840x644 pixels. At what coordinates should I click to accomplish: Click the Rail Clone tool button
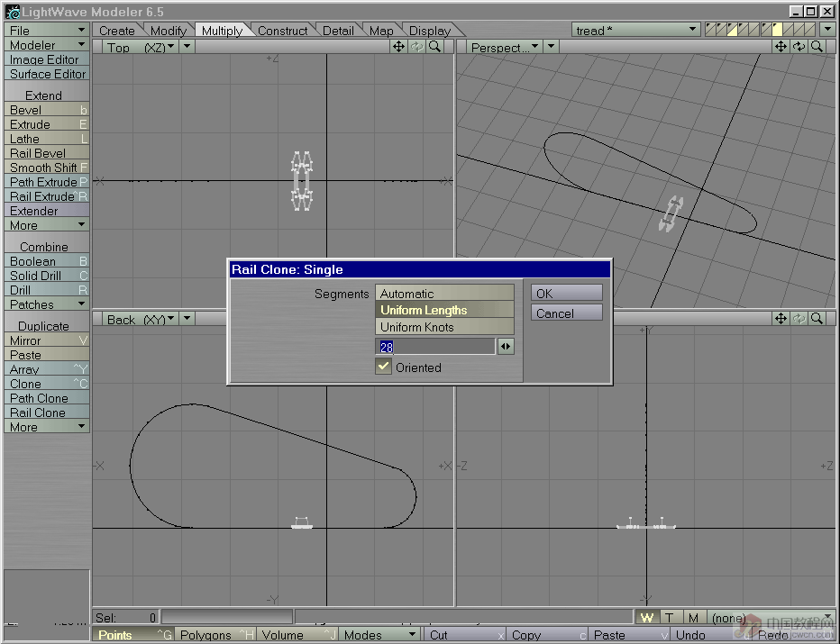[x=47, y=413]
